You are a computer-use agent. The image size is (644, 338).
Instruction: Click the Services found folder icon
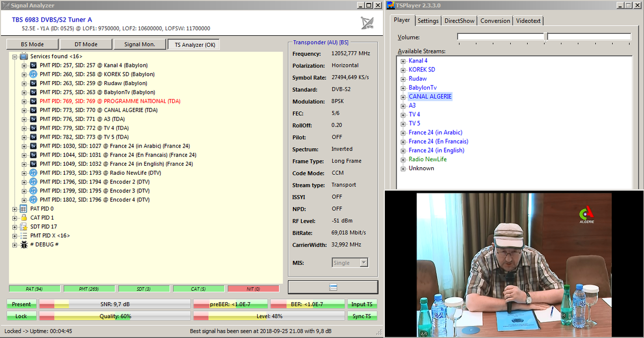pyautogui.click(x=24, y=56)
